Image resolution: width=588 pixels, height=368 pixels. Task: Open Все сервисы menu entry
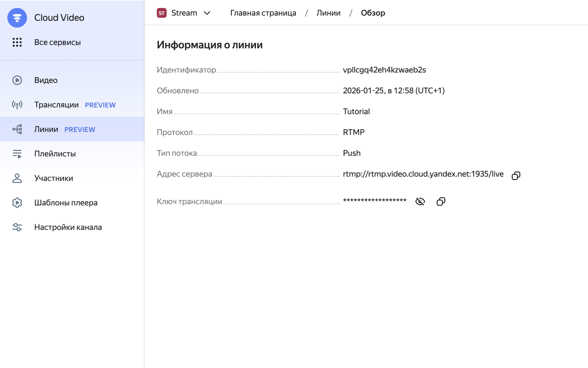pos(57,42)
